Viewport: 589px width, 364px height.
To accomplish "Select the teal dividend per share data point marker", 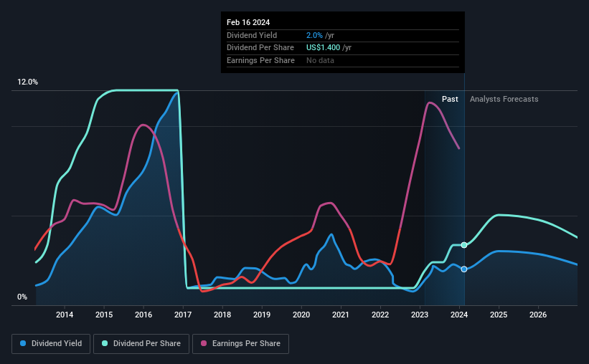I will click(464, 245).
